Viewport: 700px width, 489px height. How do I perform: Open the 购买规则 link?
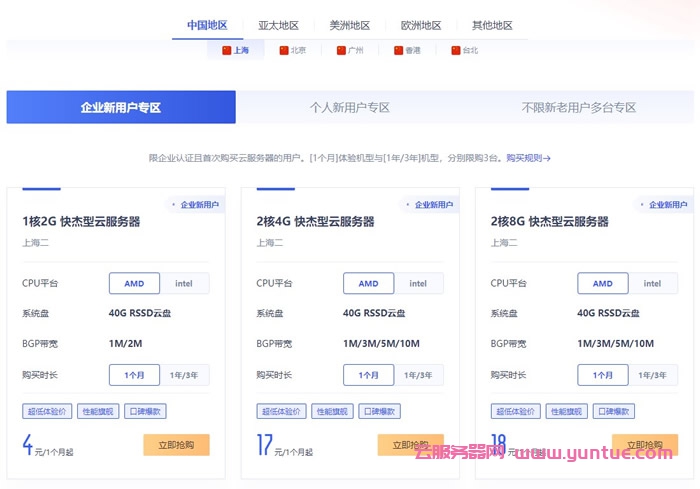pyautogui.click(x=528, y=158)
